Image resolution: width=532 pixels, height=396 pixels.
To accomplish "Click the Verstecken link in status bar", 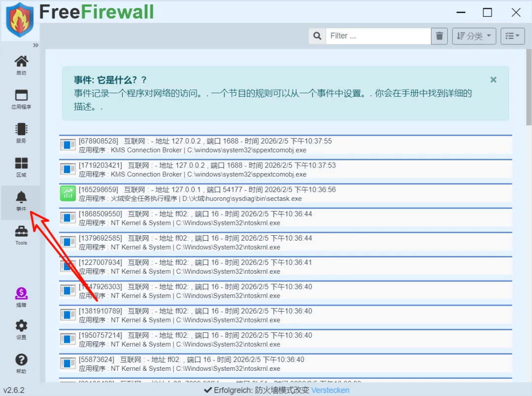I will pyautogui.click(x=330, y=390).
